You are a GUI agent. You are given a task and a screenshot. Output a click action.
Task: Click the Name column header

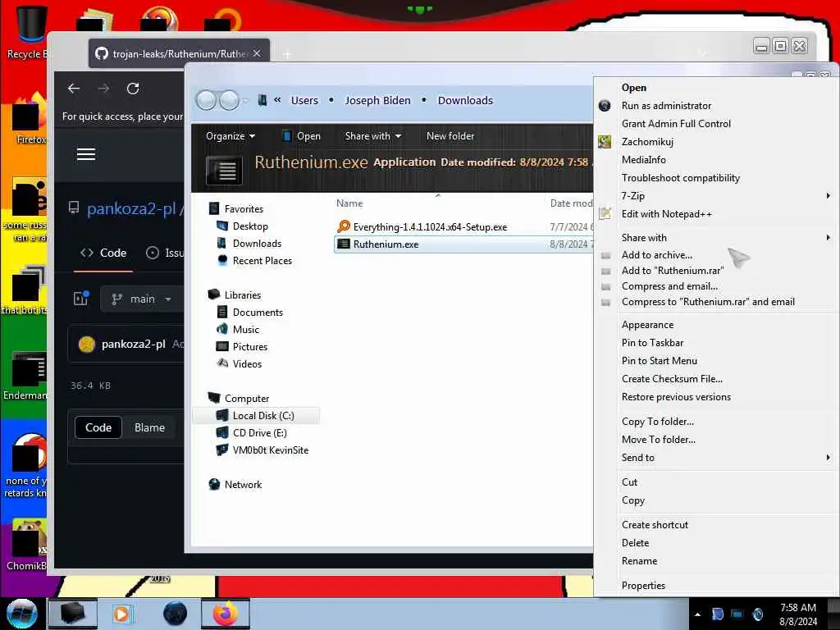tap(349, 203)
